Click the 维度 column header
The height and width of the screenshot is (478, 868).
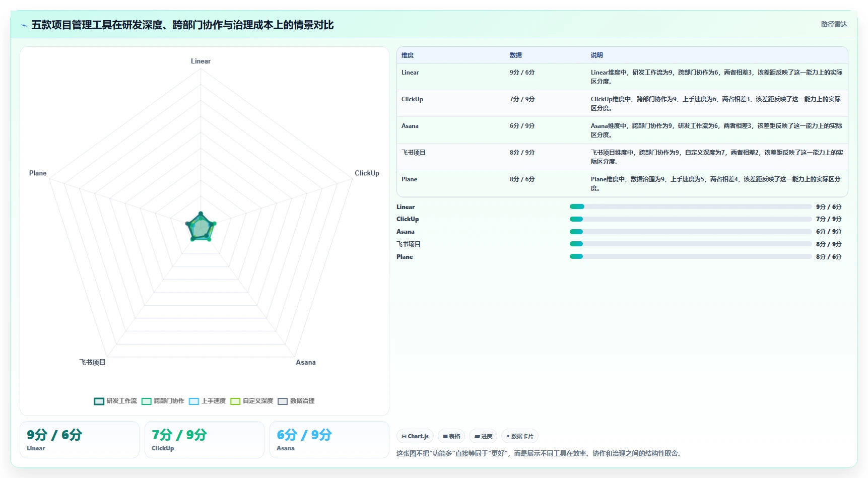408,55
